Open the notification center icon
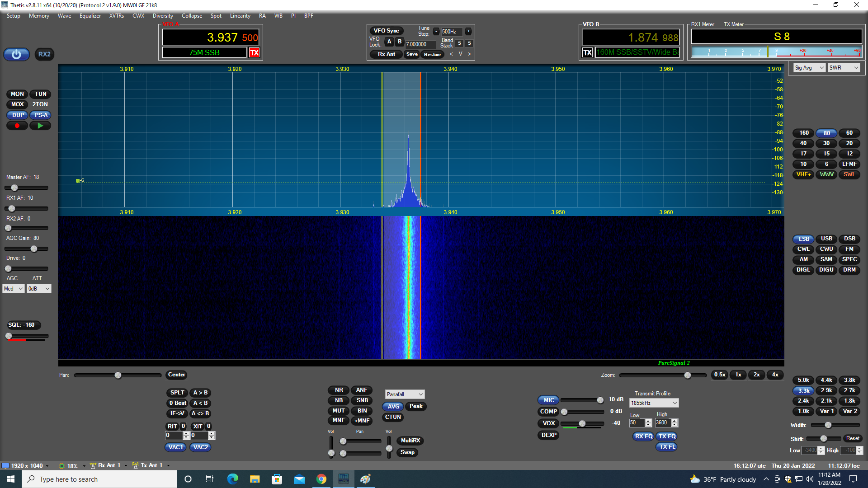 click(x=853, y=479)
